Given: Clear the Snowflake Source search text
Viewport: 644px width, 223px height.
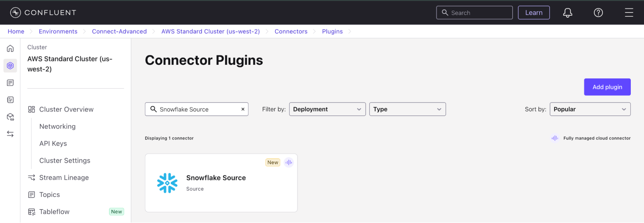Looking at the screenshot, I should [243, 109].
